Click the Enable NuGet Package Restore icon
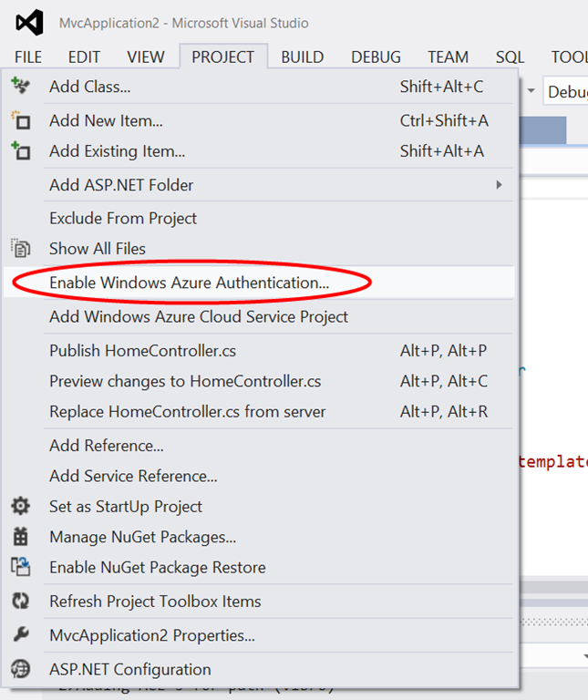The width and height of the screenshot is (588, 700). coord(21,567)
